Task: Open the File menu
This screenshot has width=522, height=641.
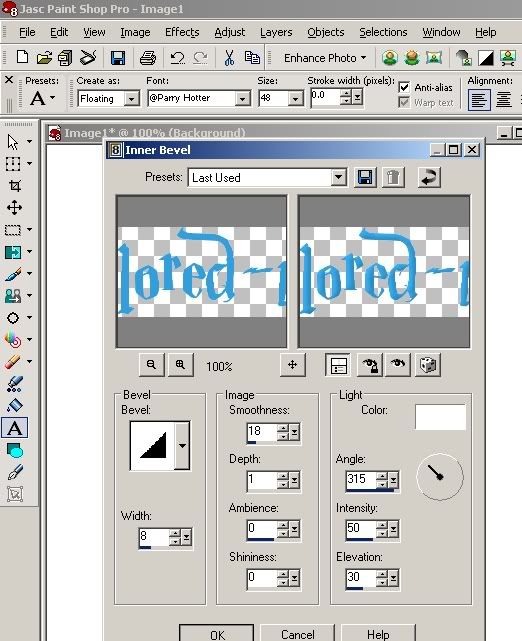Action: (27, 32)
